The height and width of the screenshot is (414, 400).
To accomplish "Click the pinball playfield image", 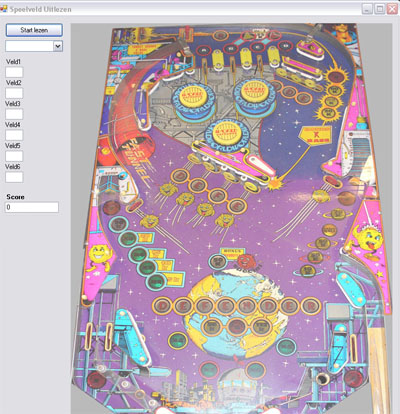I will (x=231, y=218).
